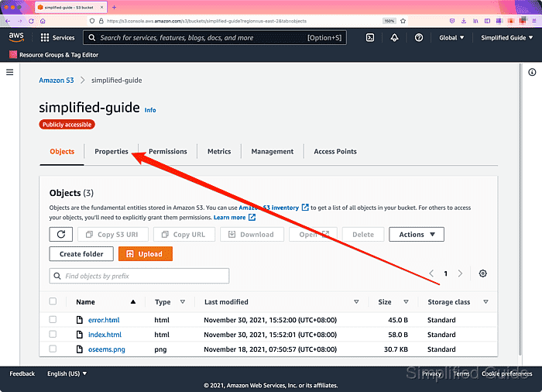Open the English (US) language selector
Image resolution: width=542 pixels, height=392 pixels.
[x=67, y=373]
